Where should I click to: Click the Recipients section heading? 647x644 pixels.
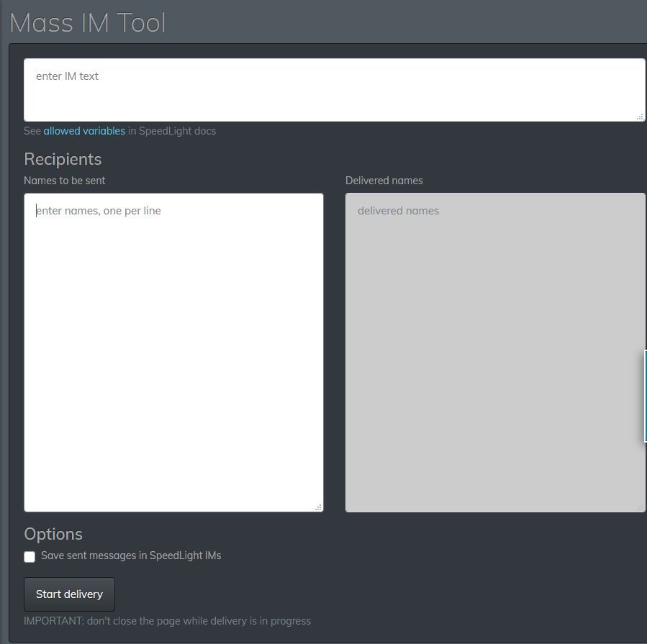63,159
